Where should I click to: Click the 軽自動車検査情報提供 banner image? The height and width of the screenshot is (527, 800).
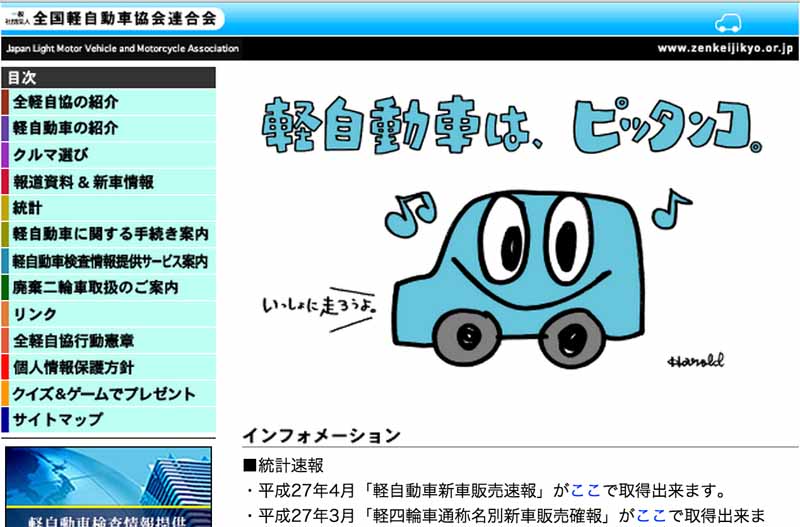pos(108,487)
